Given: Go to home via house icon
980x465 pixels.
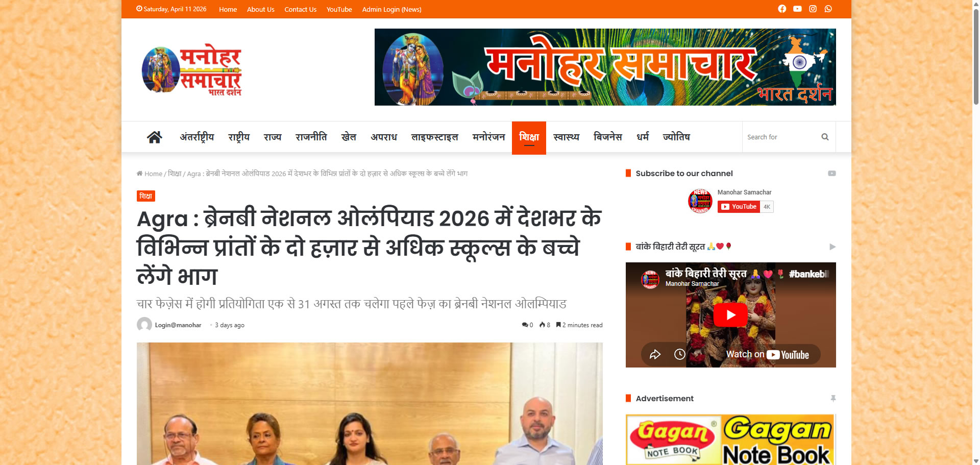Looking at the screenshot, I should point(155,137).
